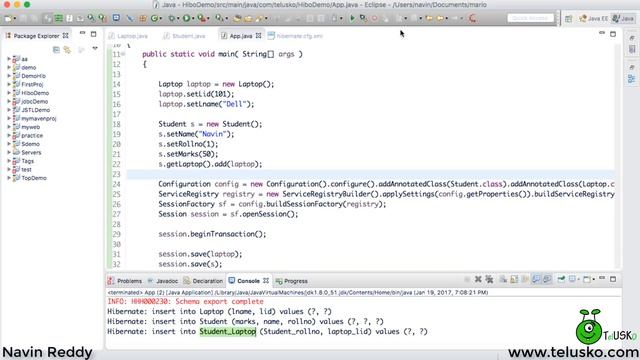Toggle Show Console When Standard Out Changes
640x360 pixels.
[536, 280]
